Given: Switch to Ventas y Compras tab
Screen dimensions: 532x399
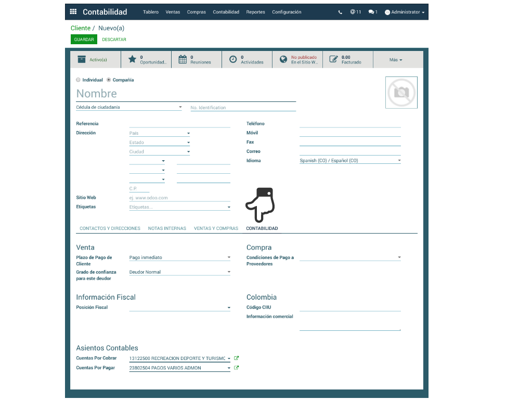Looking at the screenshot, I should (216, 228).
